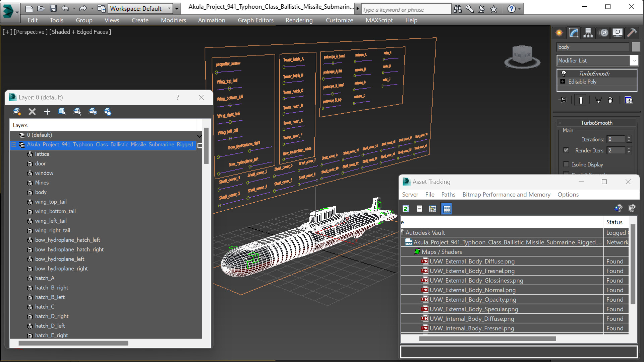This screenshot has height=362, width=644.
Task: Expand the Editable Poly plus sign
Action: (563, 82)
